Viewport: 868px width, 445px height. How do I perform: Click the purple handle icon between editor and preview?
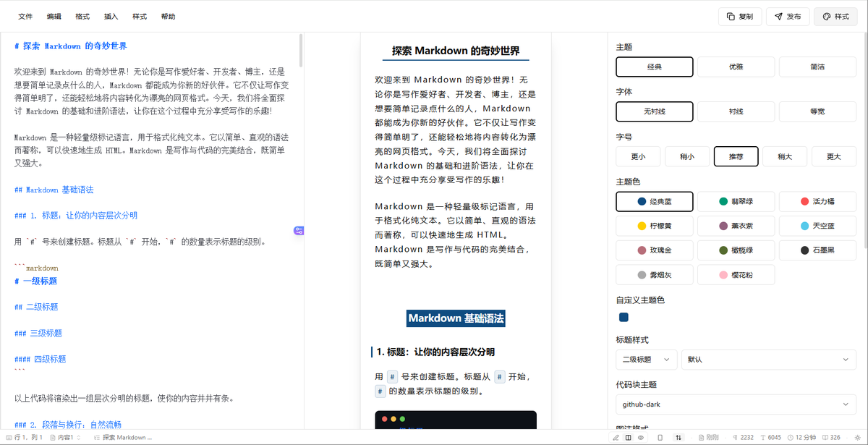point(299,231)
